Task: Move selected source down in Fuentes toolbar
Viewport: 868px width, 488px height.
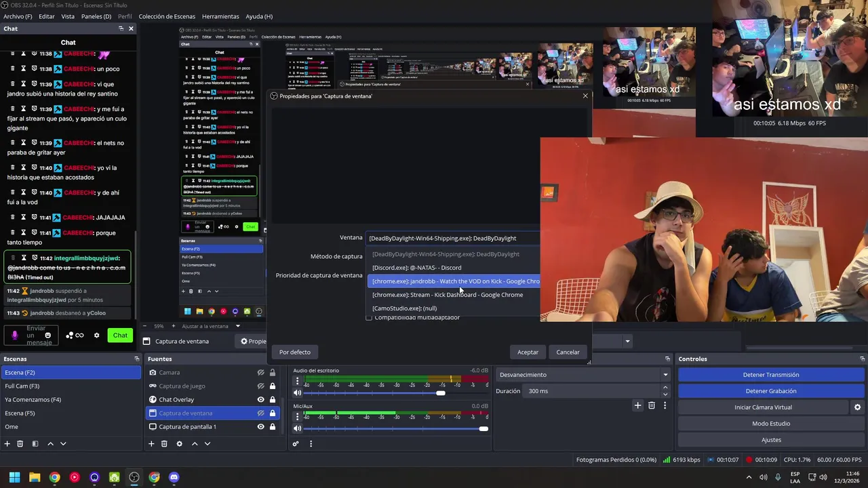Action: (x=208, y=444)
